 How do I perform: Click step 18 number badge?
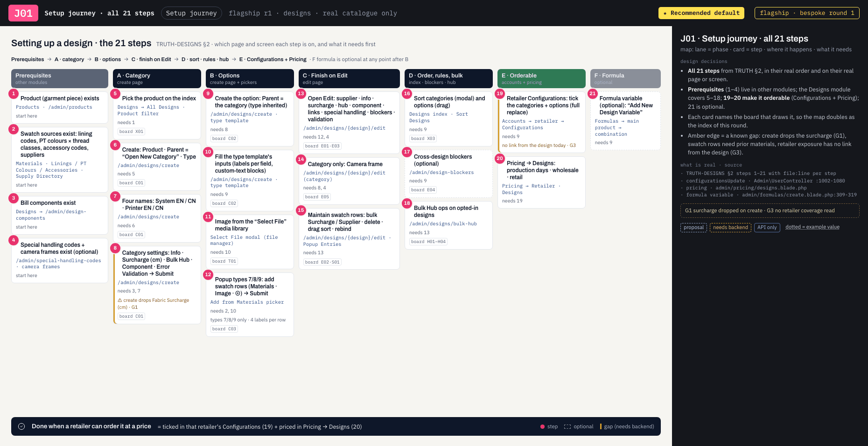(x=407, y=203)
